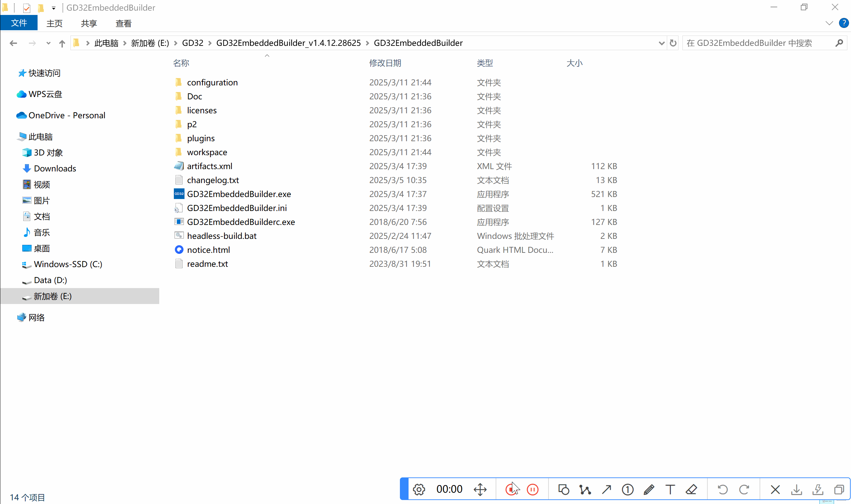Select the numbered step marker tool
The image size is (851, 504).
[x=628, y=489]
